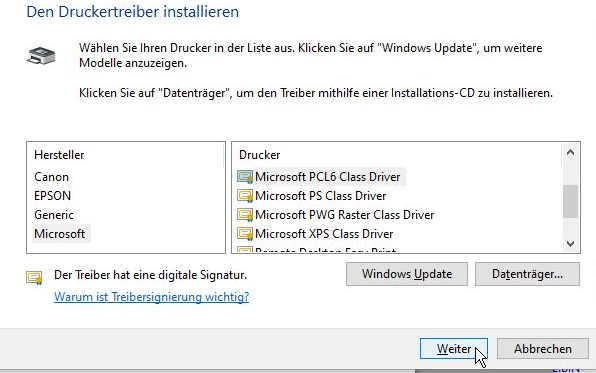Select Microsoft in the Hersteller list
596x373 pixels.
click(60, 233)
